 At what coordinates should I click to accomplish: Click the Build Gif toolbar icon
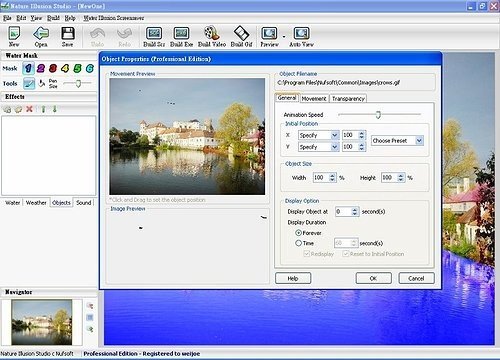(x=242, y=33)
